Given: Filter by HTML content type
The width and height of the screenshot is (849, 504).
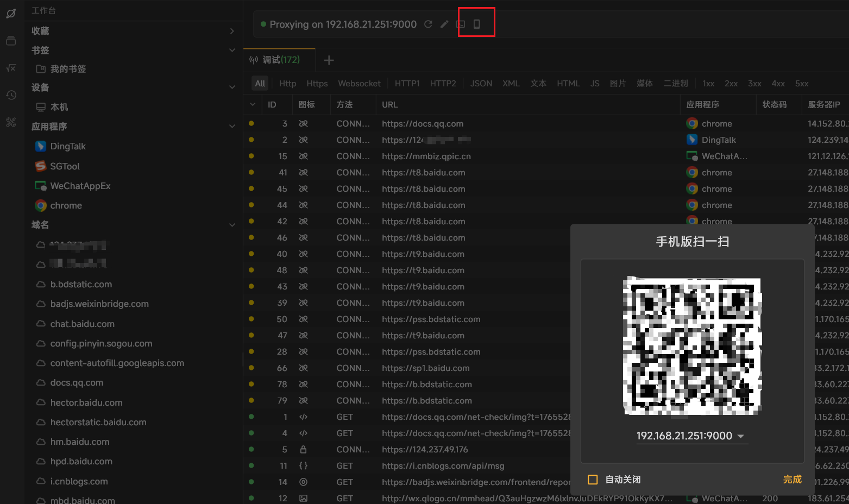Looking at the screenshot, I should 568,83.
